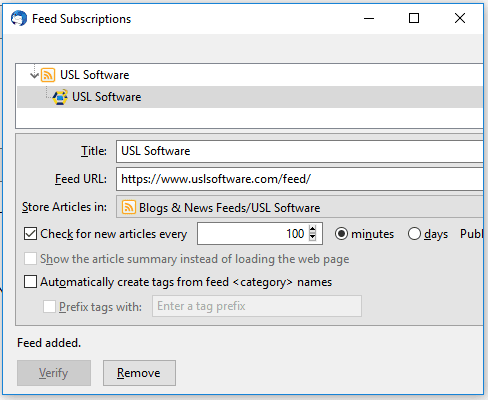Click into the Feed URL field
This screenshot has height=400, width=488.
coord(300,179)
